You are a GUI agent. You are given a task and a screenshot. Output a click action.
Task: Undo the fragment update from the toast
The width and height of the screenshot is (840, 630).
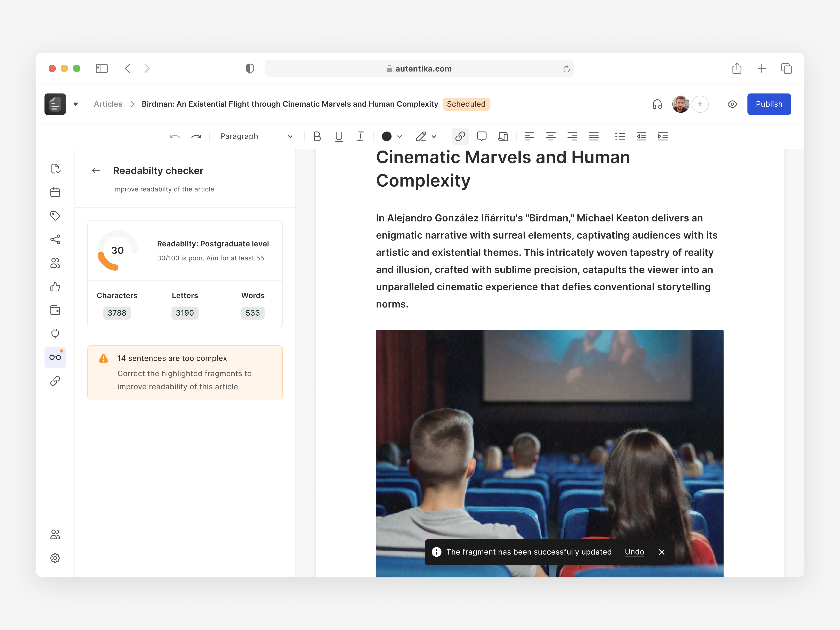(634, 552)
